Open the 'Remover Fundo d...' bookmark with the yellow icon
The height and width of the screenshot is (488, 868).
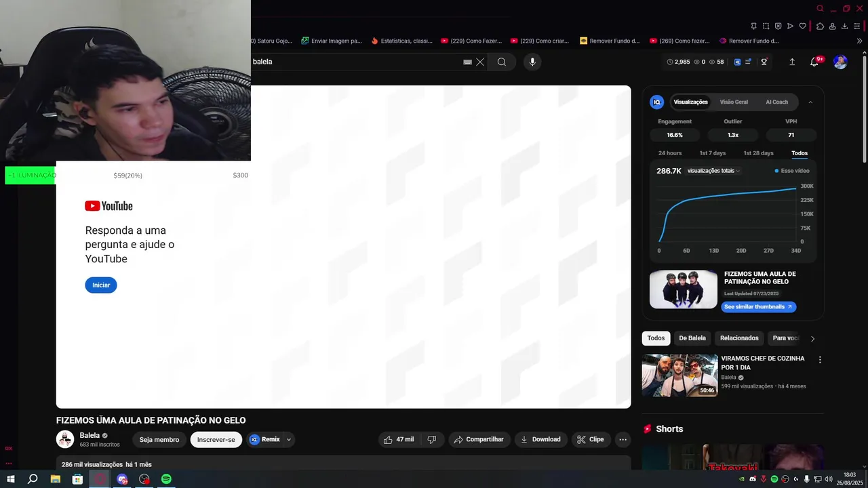(610, 41)
